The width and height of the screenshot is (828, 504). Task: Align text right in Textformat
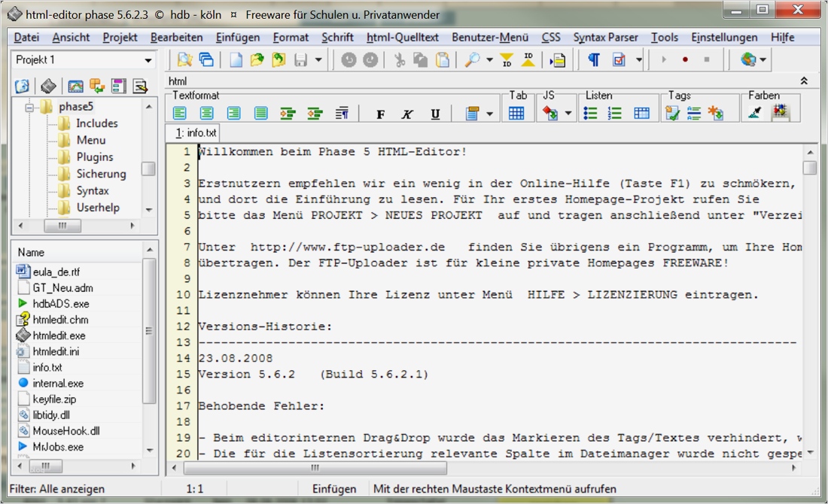pos(233,113)
